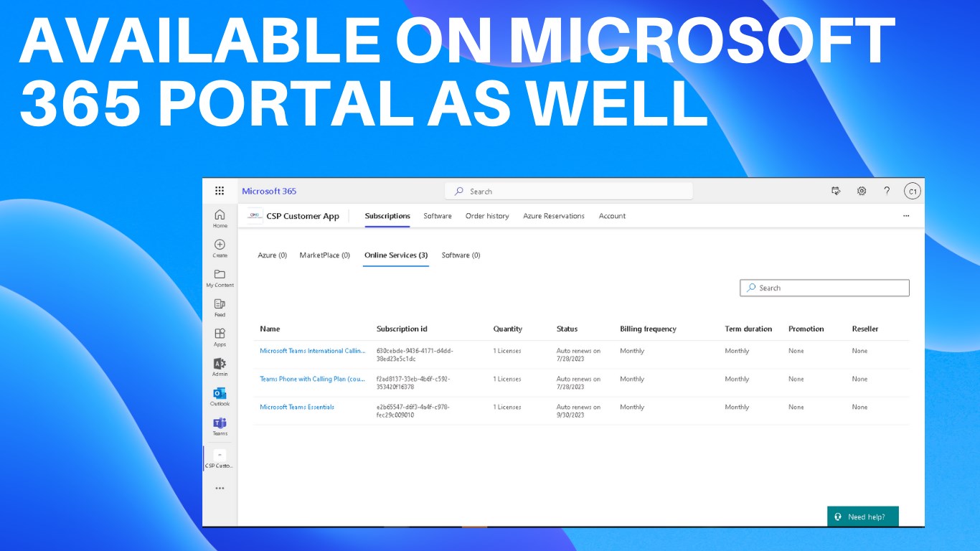Click the Microsoft 365 title link
Viewport: 980px width, 551px height.
tap(269, 191)
